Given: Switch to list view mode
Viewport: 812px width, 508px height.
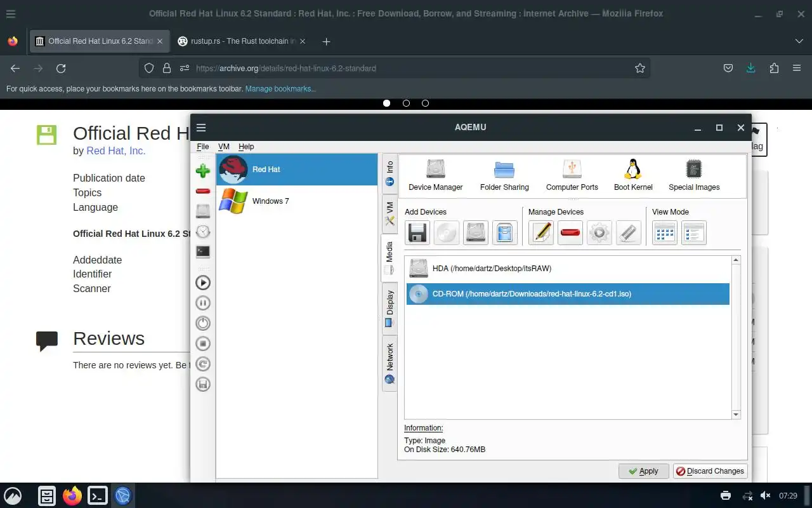Looking at the screenshot, I should [x=694, y=233].
